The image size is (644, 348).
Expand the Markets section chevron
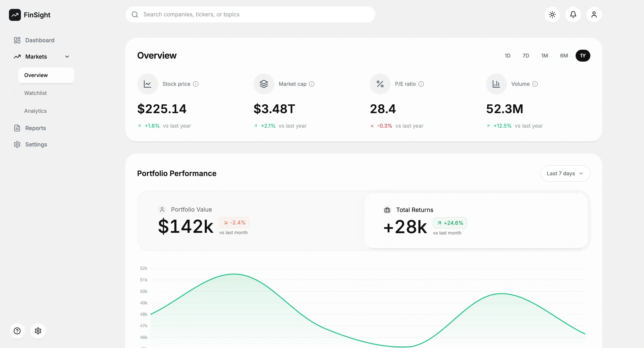point(67,56)
